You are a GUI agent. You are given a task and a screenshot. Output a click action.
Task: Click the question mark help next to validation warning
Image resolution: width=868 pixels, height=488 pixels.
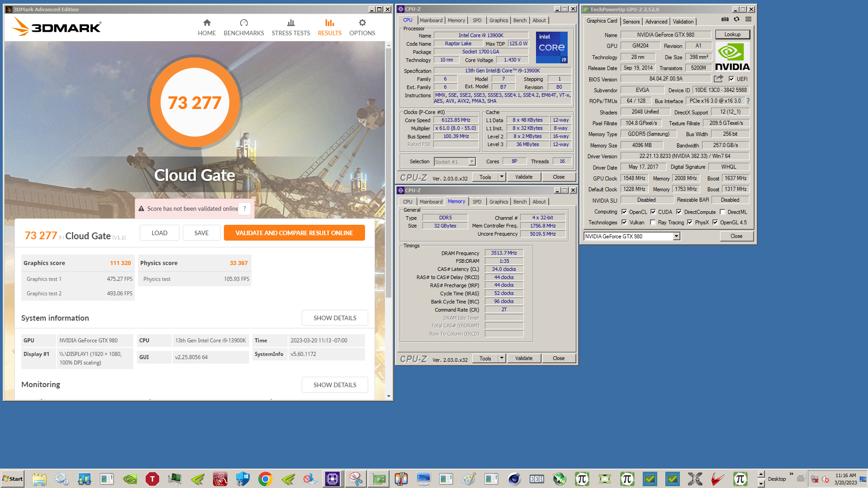245,208
